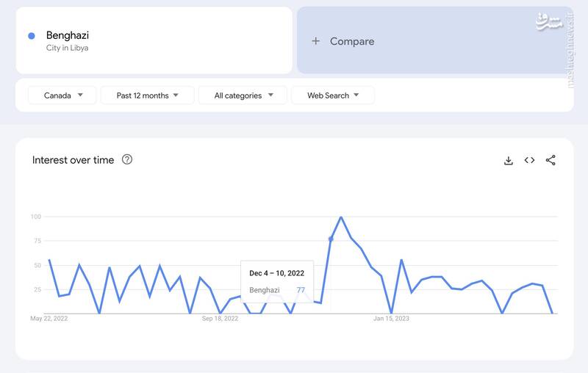Open the embed code icon
This screenshot has width=588, height=373.
[529, 161]
